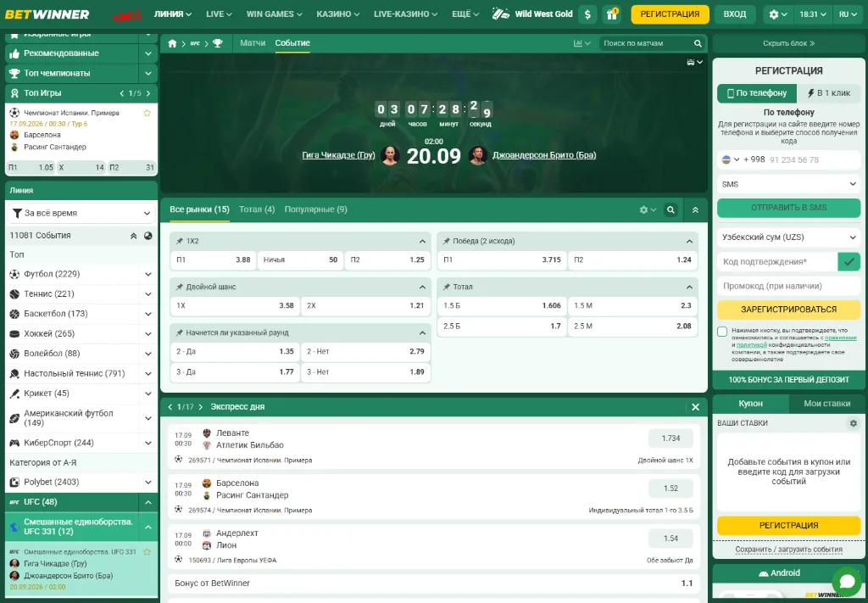This screenshot has height=603, width=868.
Task: Select По телефону registration method
Action: (x=756, y=93)
